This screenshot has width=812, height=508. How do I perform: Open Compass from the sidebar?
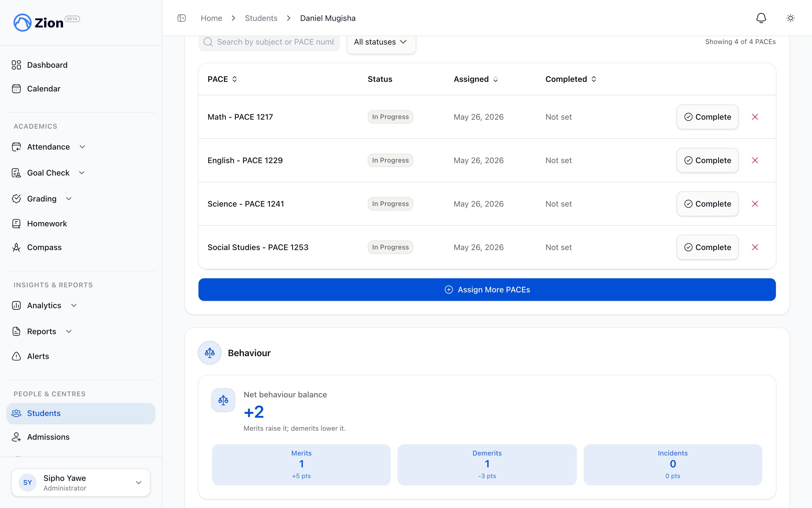tap(81, 247)
